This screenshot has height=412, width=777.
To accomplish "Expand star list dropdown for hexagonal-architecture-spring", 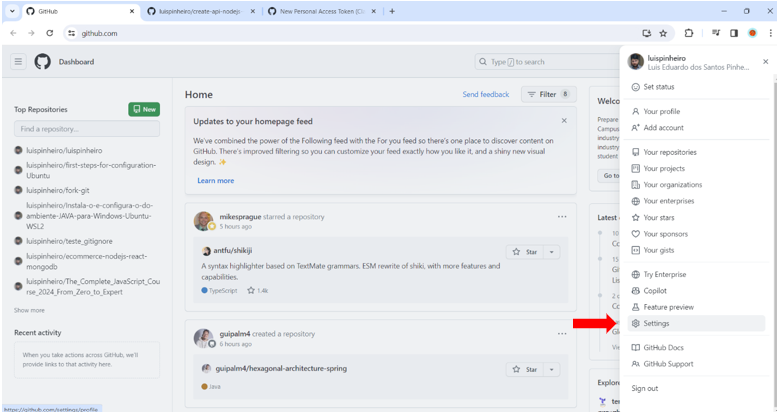I will (x=552, y=369).
